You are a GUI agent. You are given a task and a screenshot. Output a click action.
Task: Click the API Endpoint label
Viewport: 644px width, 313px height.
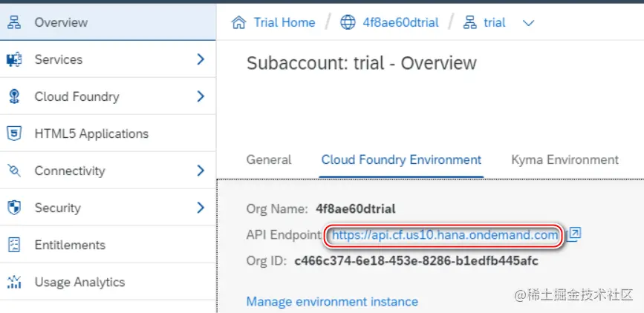284,235
